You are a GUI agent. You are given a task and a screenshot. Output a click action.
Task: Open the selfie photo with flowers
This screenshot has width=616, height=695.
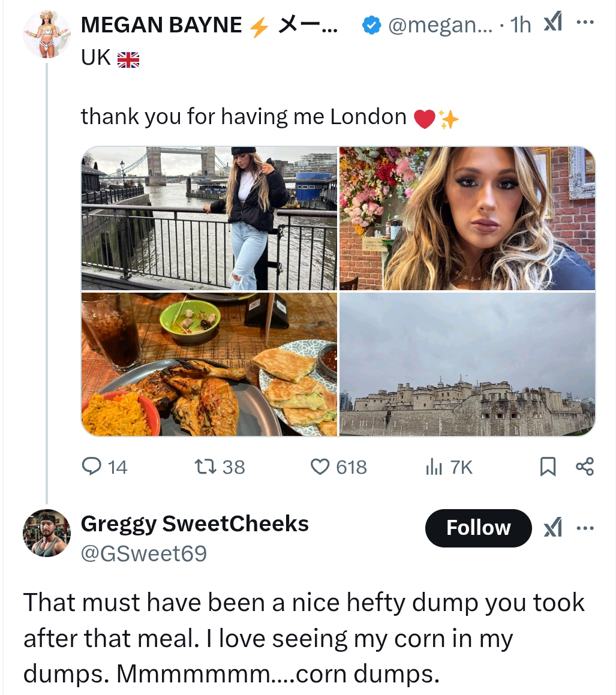point(467,218)
